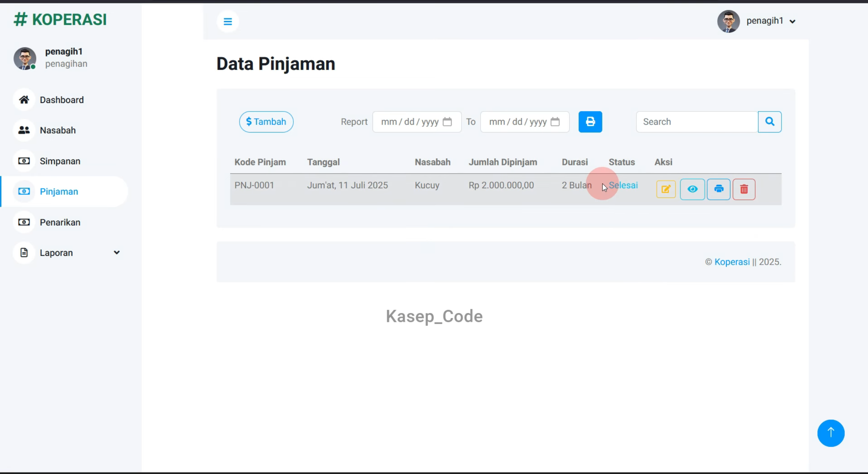The width and height of the screenshot is (868, 474).
Task: Click the Jum'at, 11 Juli 2025 date
Action: (347, 185)
